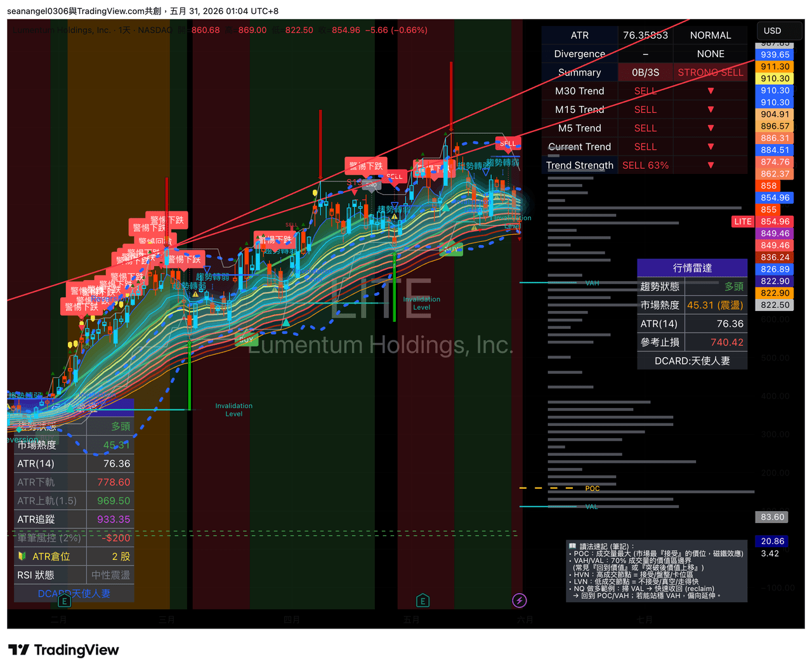This screenshot has width=812, height=671.
Task: Click the 讀法速記 notes box
Action: point(657,571)
